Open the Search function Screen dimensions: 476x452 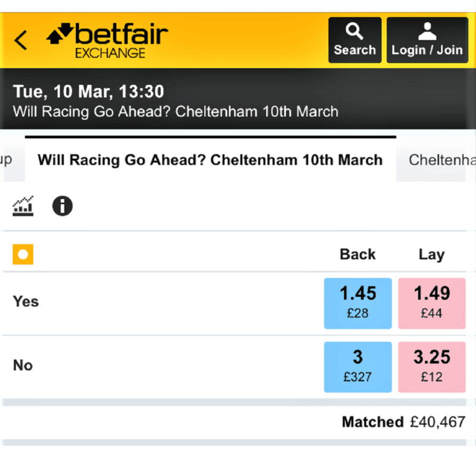[x=355, y=39]
